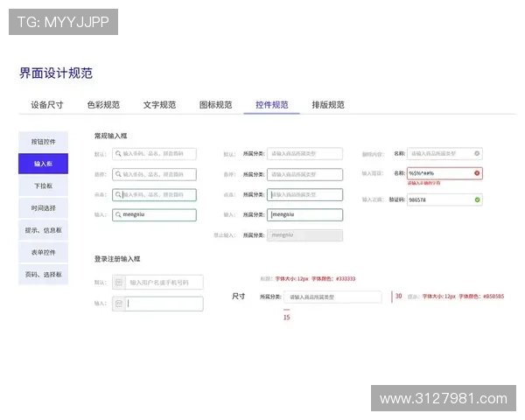
Task: Click the red-bordered 名称 error input
Action: [x=444, y=173]
